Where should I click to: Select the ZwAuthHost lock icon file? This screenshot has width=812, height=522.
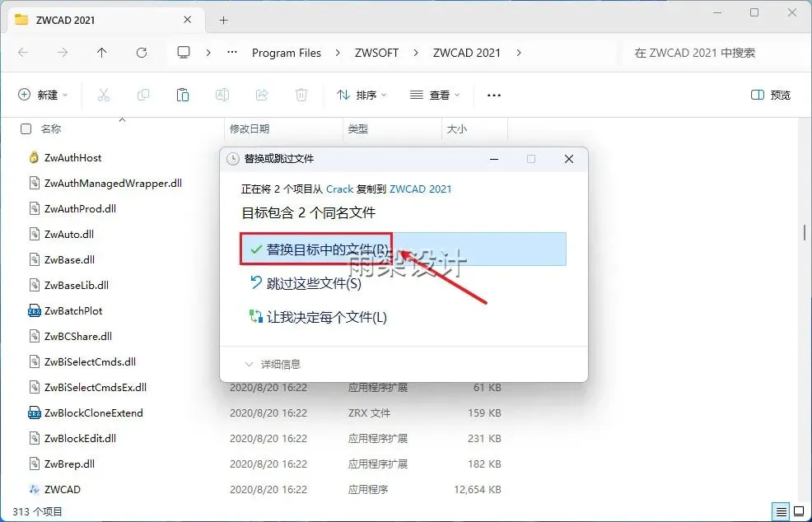pyautogui.click(x=35, y=157)
